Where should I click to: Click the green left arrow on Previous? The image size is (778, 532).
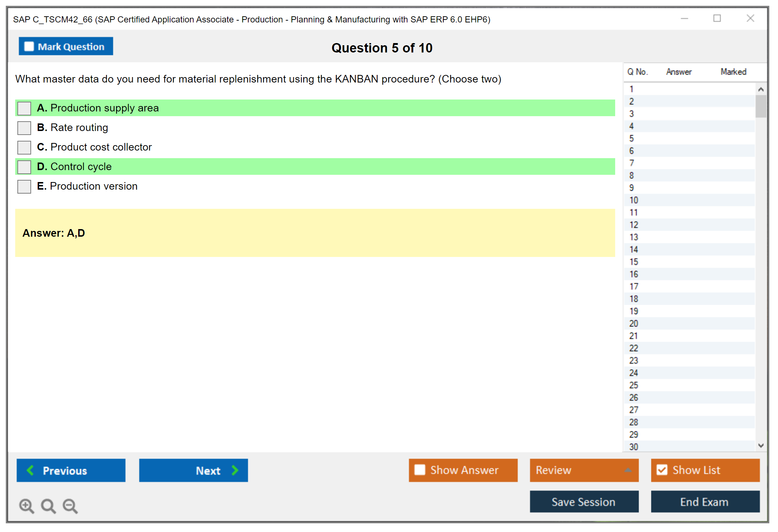pyautogui.click(x=30, y=470)
